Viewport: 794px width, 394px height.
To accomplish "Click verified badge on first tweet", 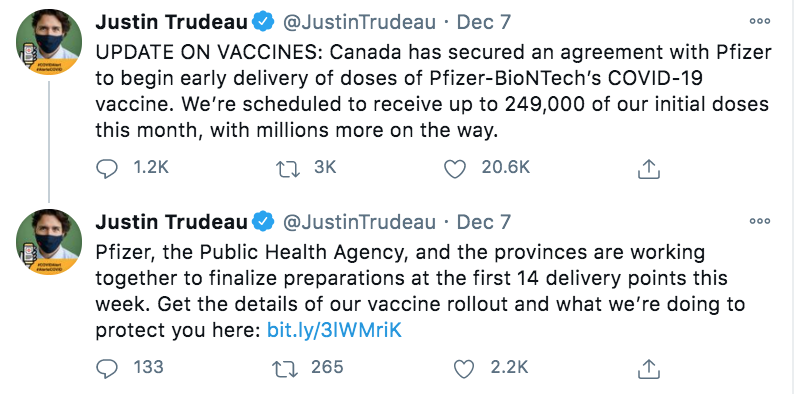I will point(263,22).
